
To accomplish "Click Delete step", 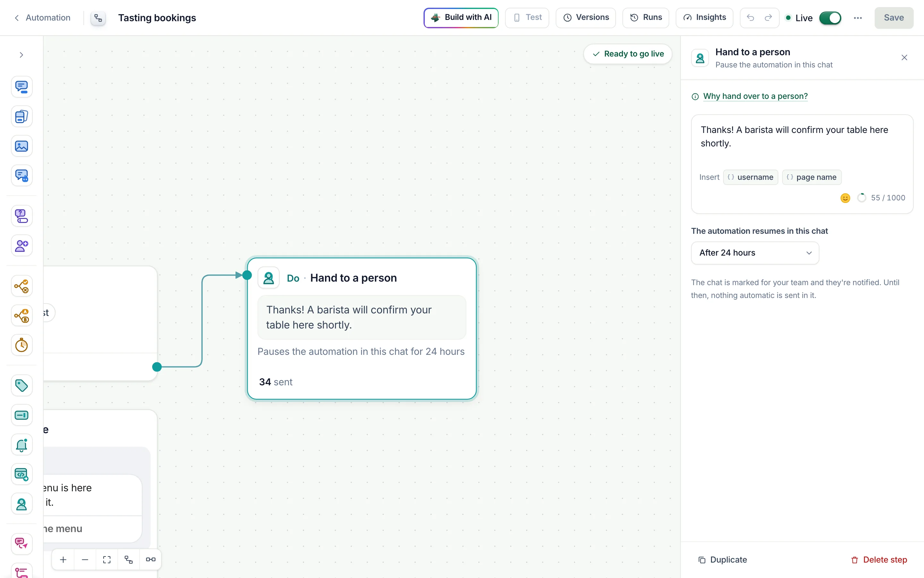I will click(x=879, y=560).
